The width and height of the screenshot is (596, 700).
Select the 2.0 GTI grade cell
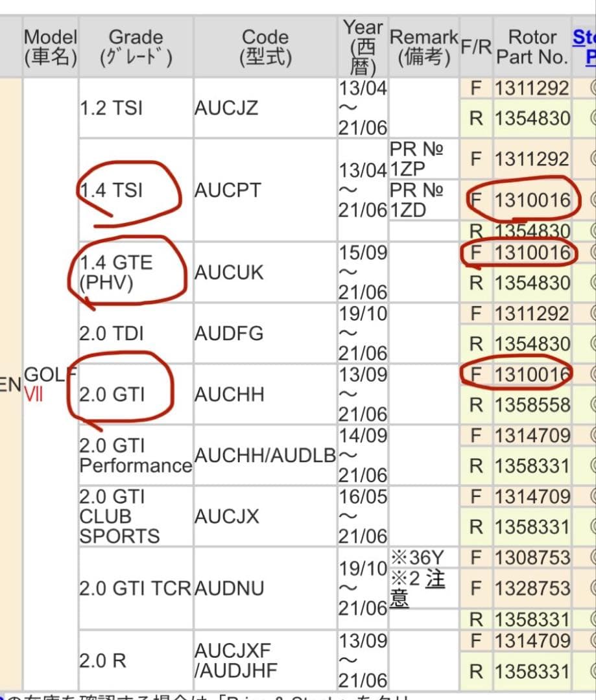tap(112, 395)
